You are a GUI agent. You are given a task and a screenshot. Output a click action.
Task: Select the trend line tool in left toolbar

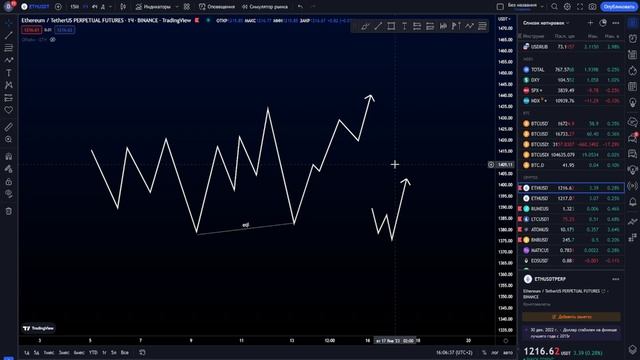pos(9,36)
